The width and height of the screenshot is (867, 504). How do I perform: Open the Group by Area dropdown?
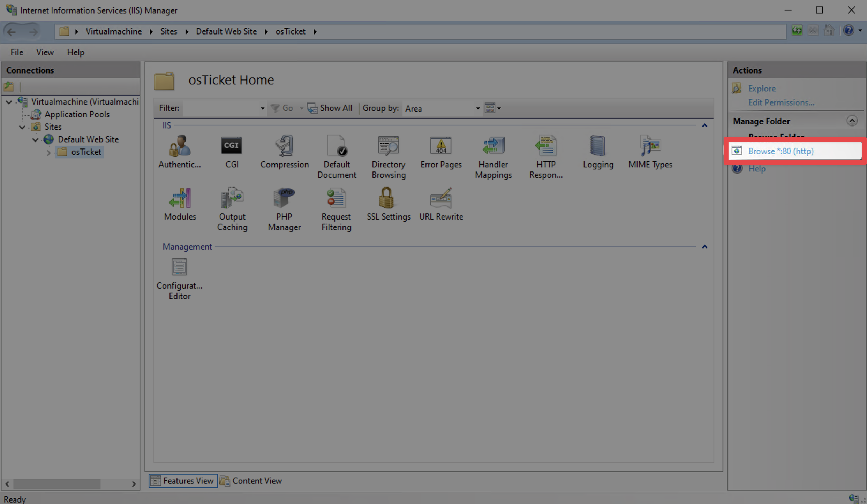[477, 108]
